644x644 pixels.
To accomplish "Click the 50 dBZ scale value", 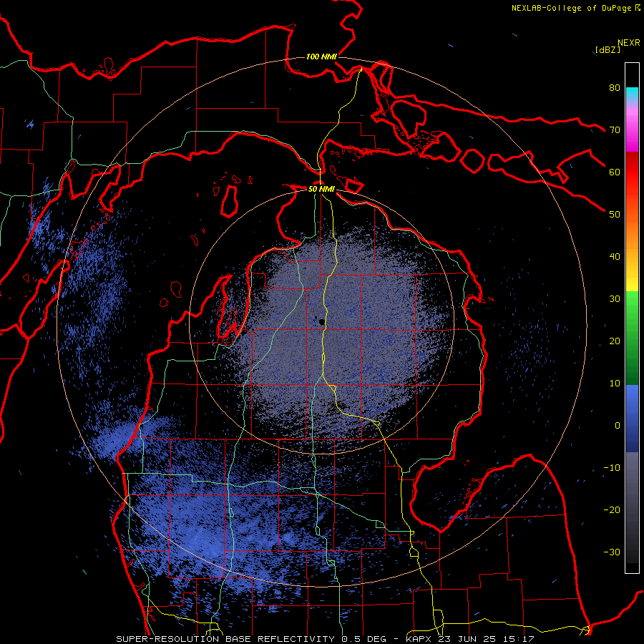I will click(x=615, y=215).
